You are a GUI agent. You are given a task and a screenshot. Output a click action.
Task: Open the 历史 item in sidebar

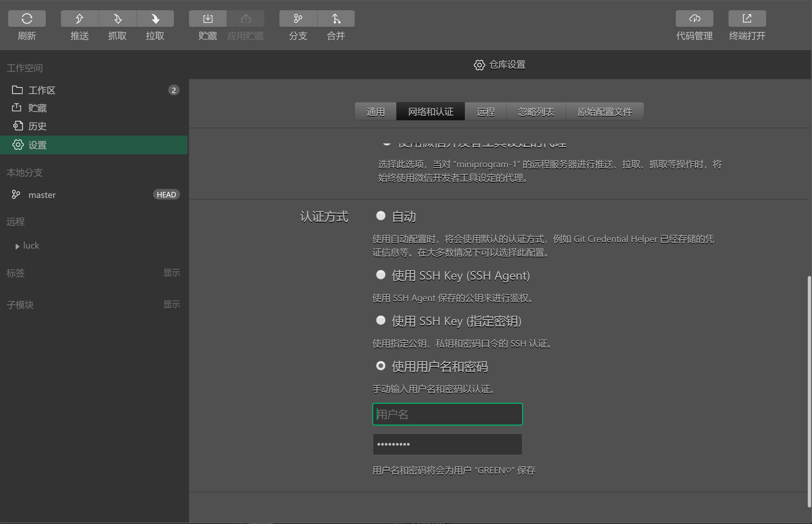[x=37, y=126]
